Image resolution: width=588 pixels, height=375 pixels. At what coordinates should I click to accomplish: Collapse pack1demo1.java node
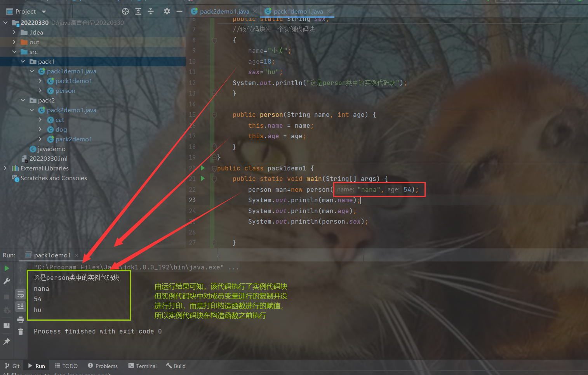tap(32, 71)
